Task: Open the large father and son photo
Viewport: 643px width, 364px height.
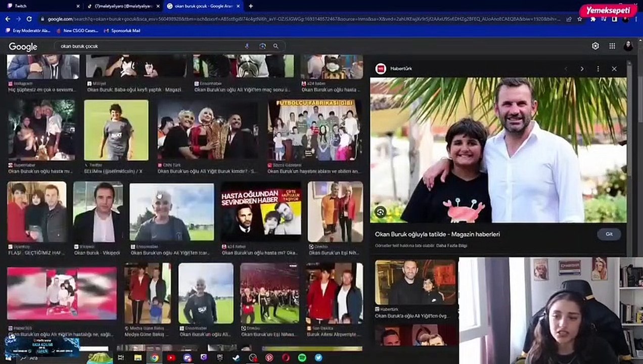Action: 498,150
